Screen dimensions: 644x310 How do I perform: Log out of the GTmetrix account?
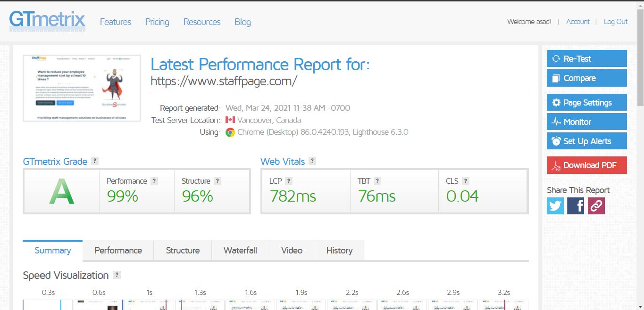(615, 22)
